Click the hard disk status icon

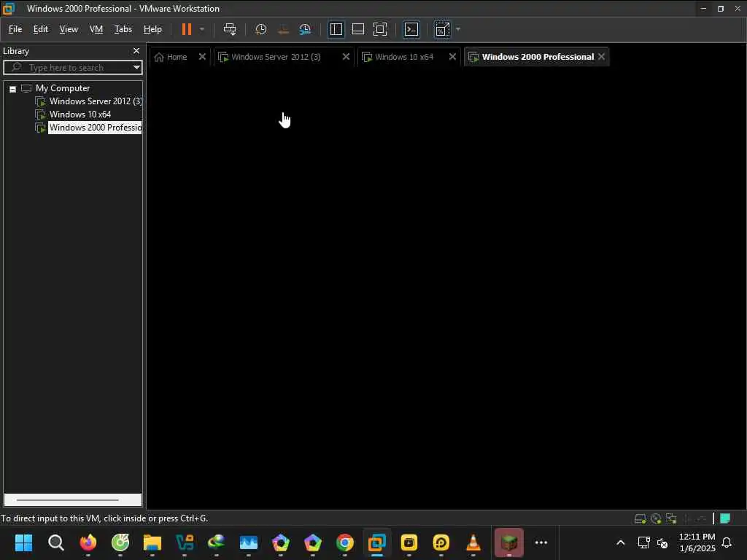640,518
